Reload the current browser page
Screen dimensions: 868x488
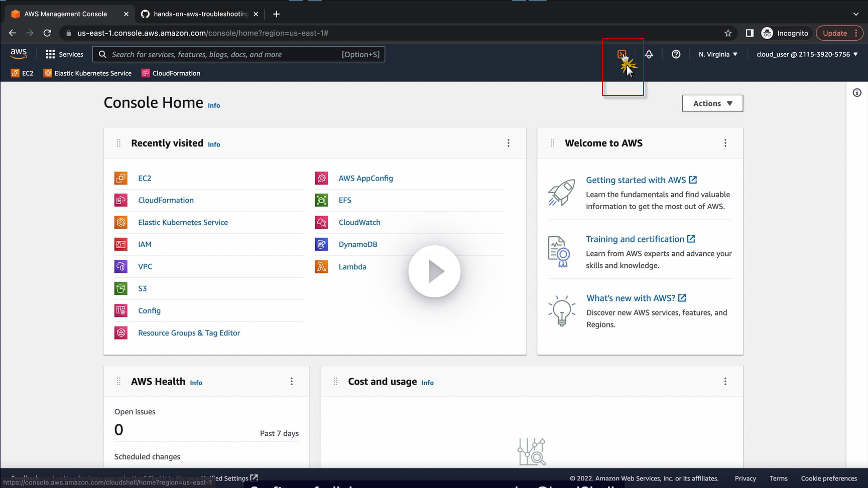pos(47,33)
